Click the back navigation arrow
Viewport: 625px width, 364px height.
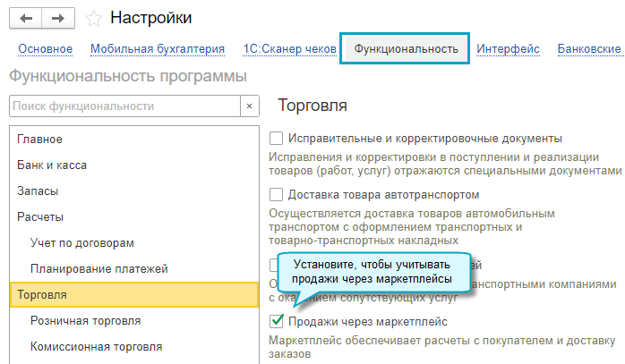tap(26, 18)
